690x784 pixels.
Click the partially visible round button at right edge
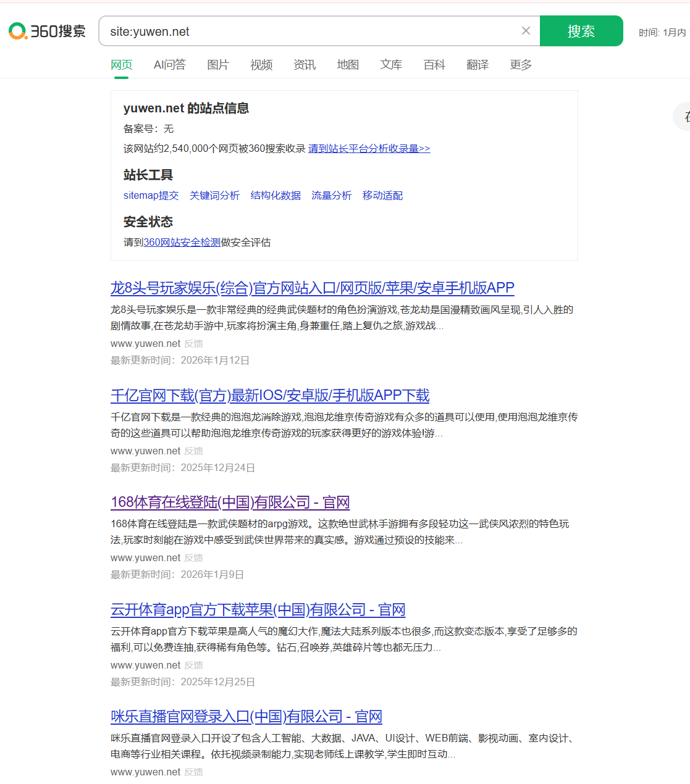683,116
